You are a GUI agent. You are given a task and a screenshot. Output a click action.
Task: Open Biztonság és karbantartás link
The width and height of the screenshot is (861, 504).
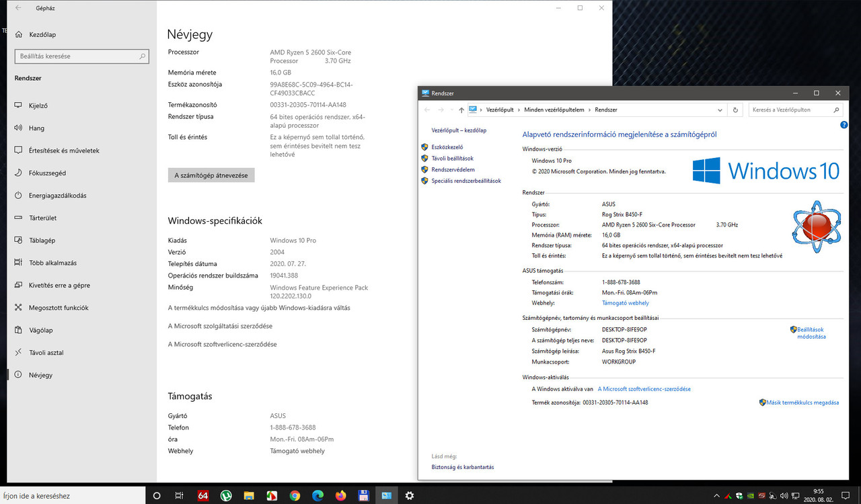463,467
